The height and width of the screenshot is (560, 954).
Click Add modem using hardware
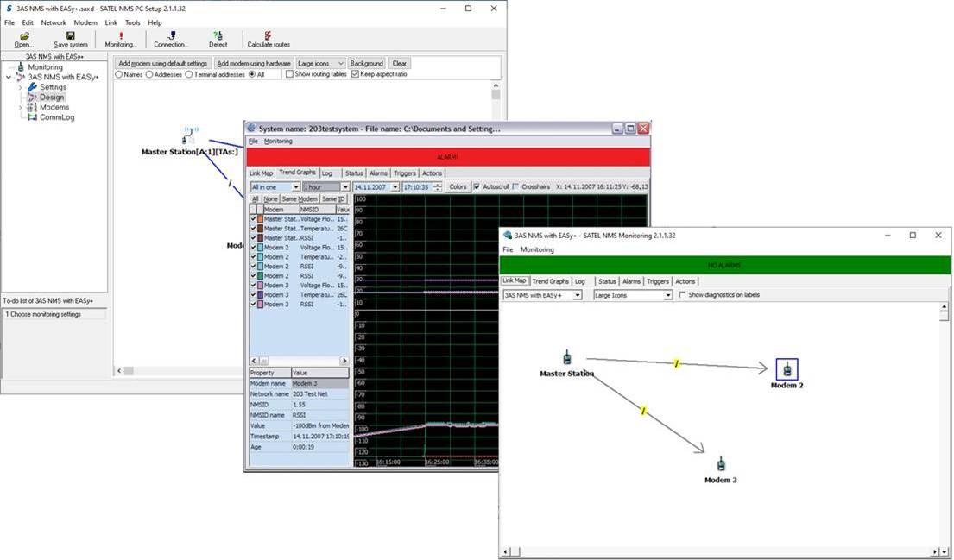pos(254,63)
